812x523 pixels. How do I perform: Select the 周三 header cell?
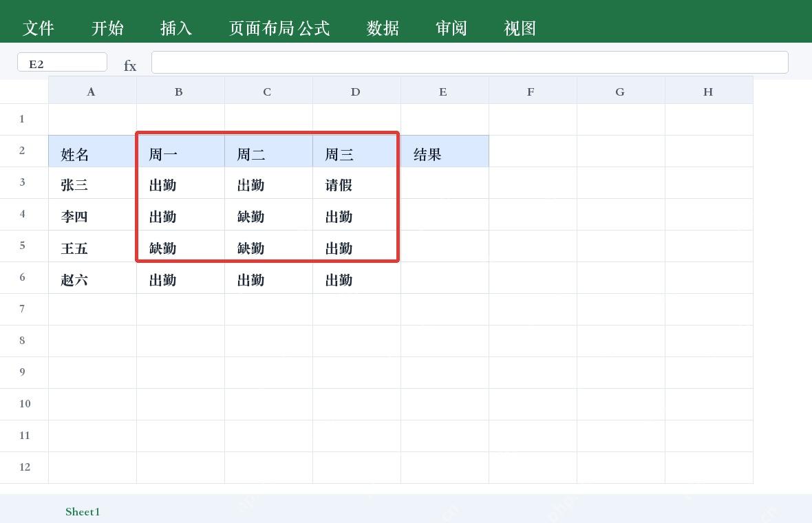click(357, 151)
